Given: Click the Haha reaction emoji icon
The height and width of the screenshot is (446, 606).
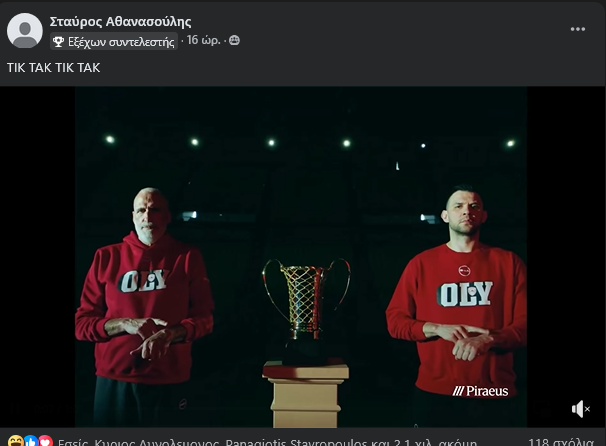Looking at the screenshot, I should (x=15, y=441).
